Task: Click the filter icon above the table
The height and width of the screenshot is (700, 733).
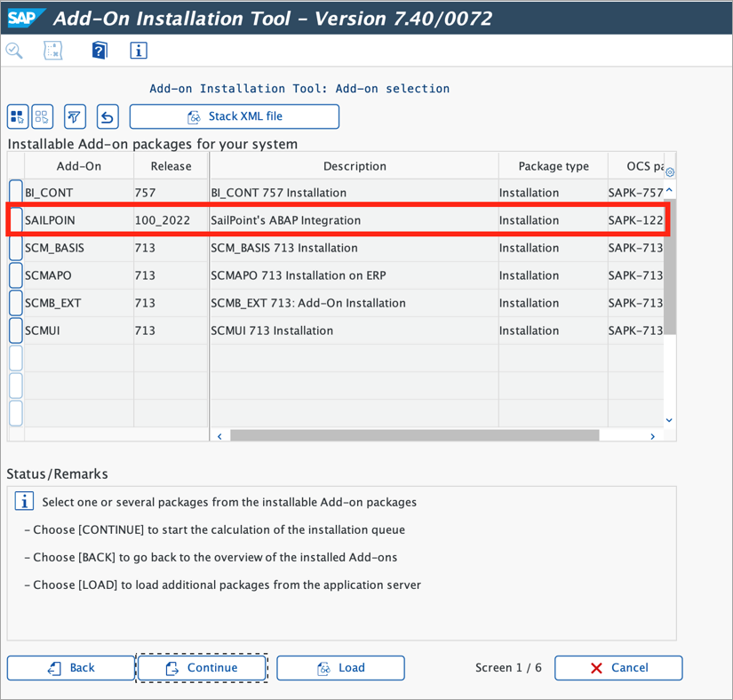Action: pos(75,116)
